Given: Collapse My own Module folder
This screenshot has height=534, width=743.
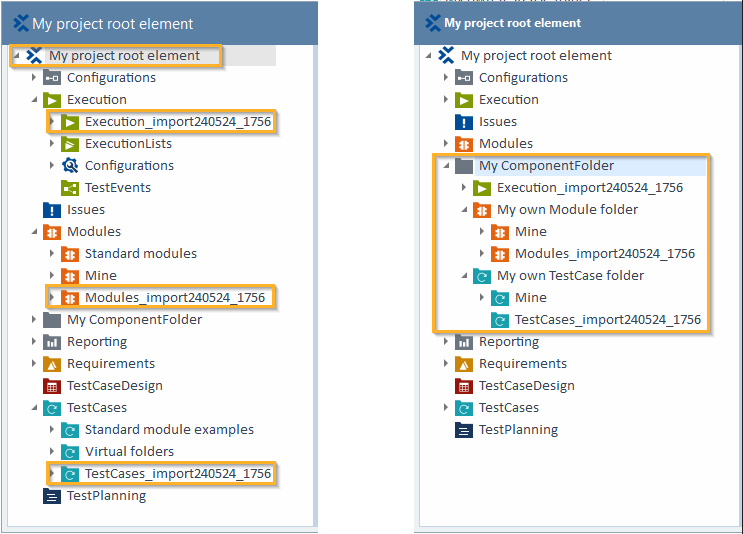Looking at the screenshot, I should click(463, 210).
